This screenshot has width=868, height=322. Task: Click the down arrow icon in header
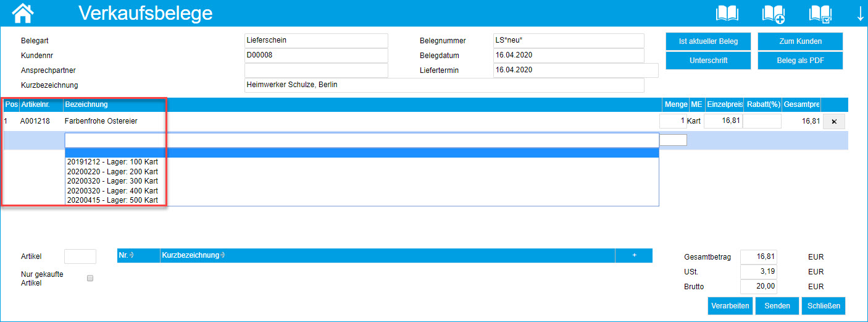(x=861, y=14)
